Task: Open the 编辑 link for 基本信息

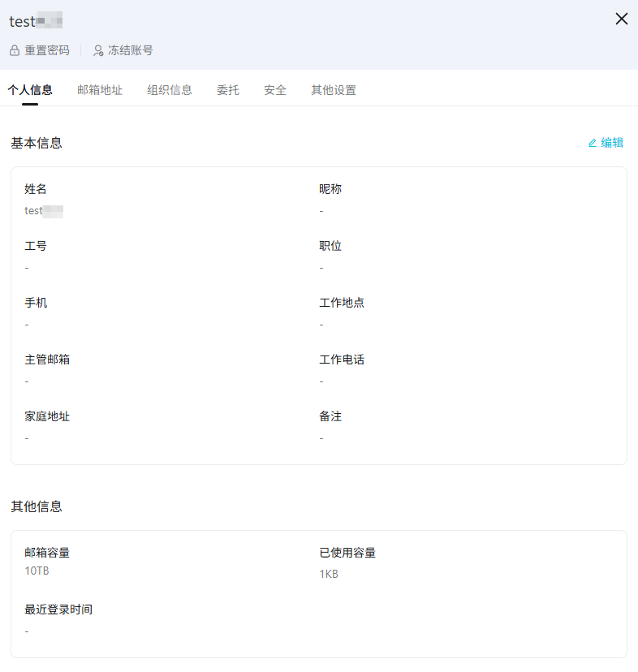Action: tap(612, 143)
